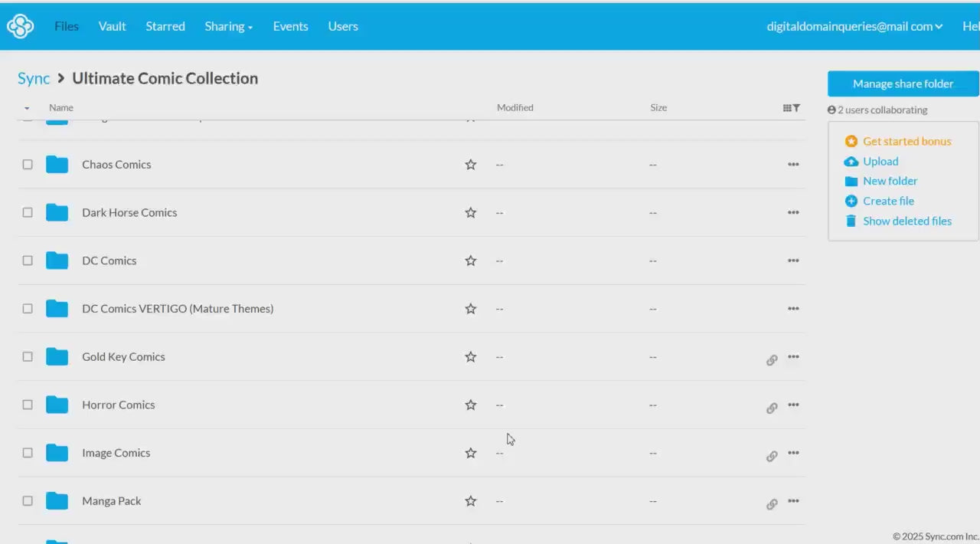Check the Chaos Comics checkbox
The height and width of the screenshot is (544, 980).
click(28, 165)
